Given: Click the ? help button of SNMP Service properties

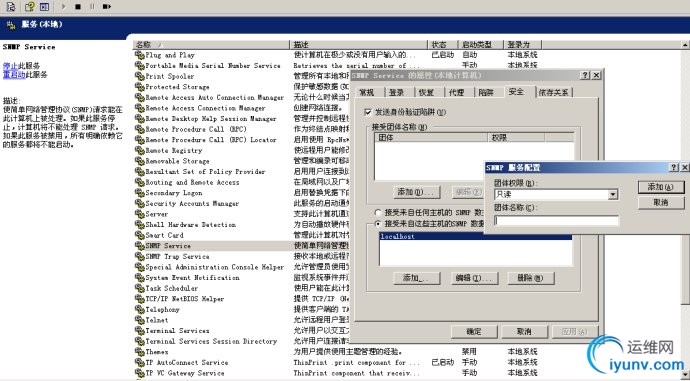Looking at the screenshot, I should point(585,75).
